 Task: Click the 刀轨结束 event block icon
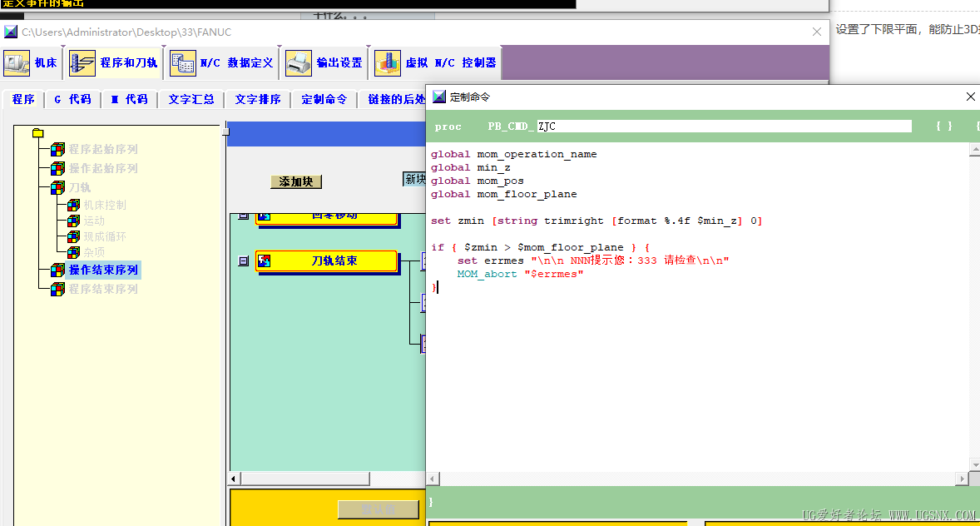tap(265, 261)
